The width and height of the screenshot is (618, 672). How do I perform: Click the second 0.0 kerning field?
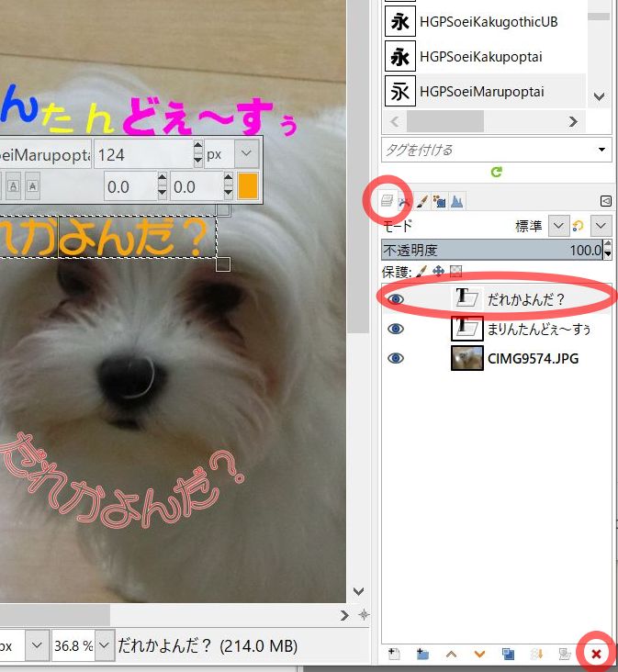point(197,187)
